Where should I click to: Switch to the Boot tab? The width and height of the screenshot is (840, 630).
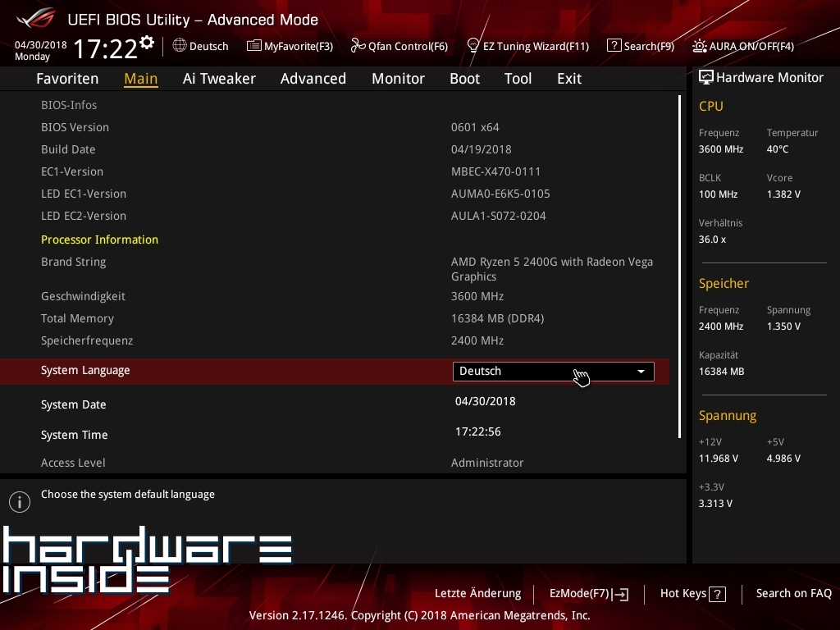464,79
